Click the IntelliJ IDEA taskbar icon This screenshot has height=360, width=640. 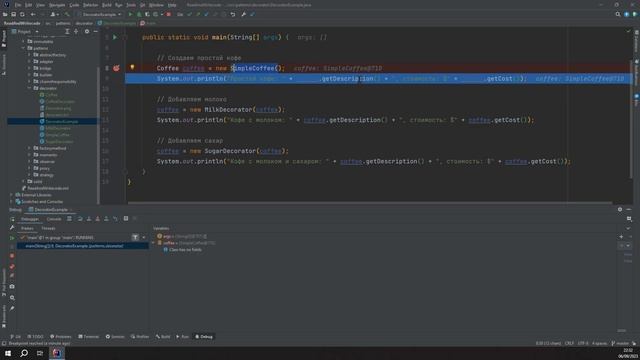(x=57, y=353)
